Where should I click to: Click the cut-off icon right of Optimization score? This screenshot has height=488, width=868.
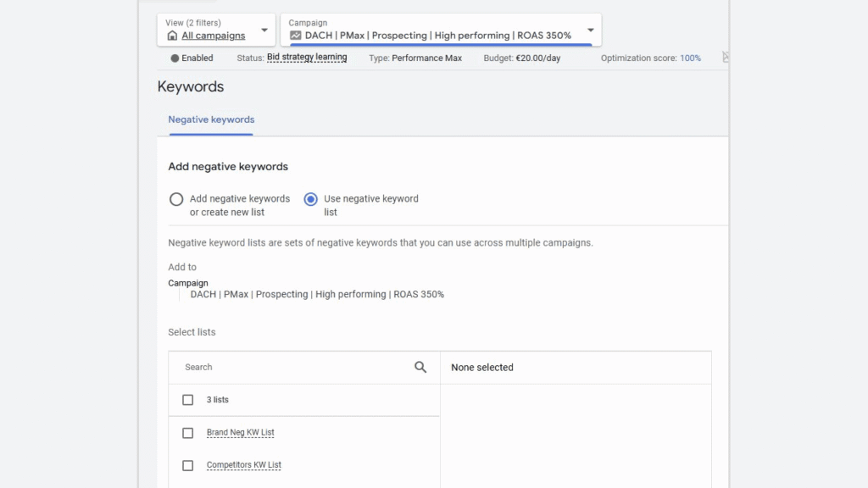[726, 57]
